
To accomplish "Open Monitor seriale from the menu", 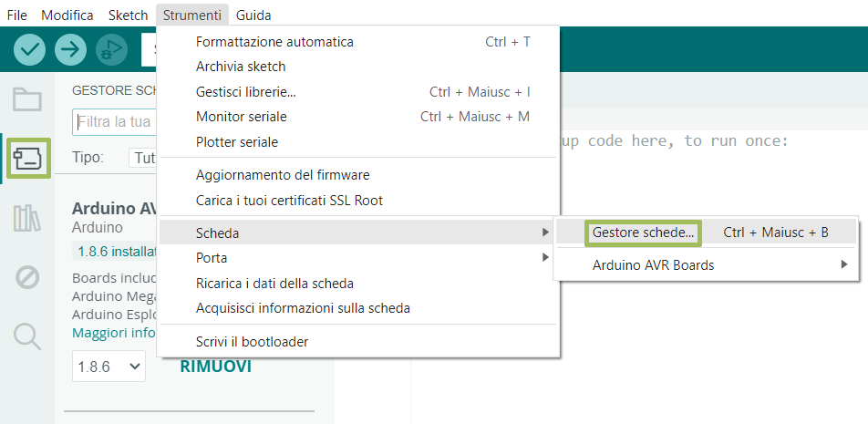I will click(x=358, y=117).
